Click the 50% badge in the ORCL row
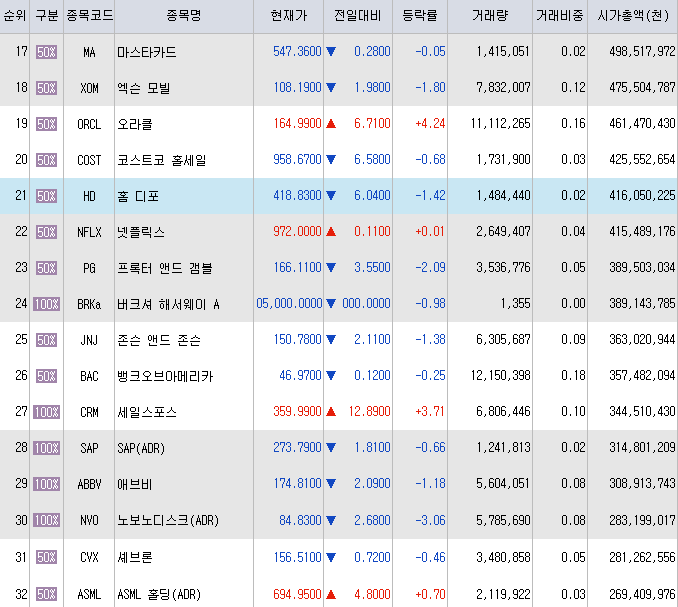The image size is (678, 607). coord(47,124)
